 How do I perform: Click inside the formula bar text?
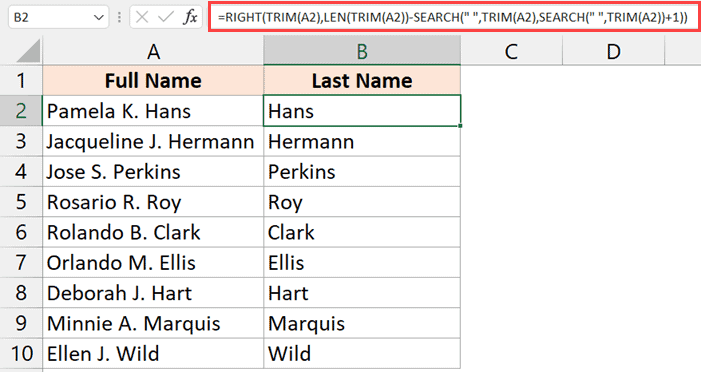453,17
